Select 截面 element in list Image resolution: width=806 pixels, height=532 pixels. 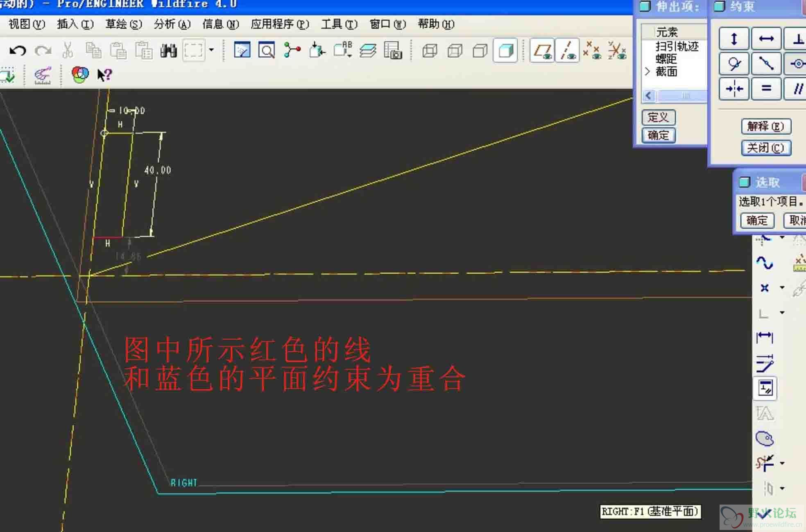pyautogui.click(x=666, y=72)
